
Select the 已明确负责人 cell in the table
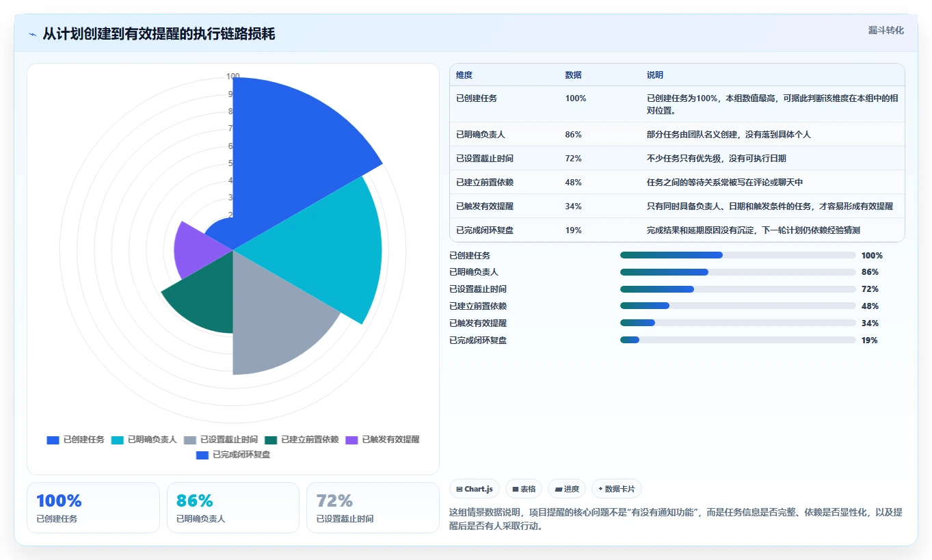[x=481, y=135]
